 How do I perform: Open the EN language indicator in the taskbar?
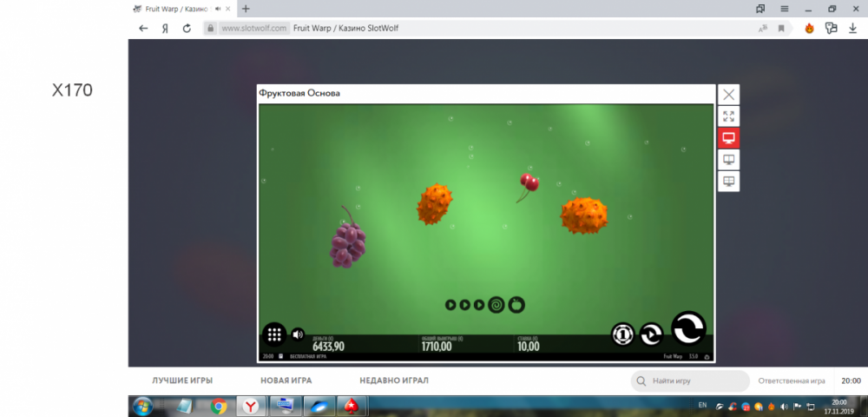coord(702,406)
